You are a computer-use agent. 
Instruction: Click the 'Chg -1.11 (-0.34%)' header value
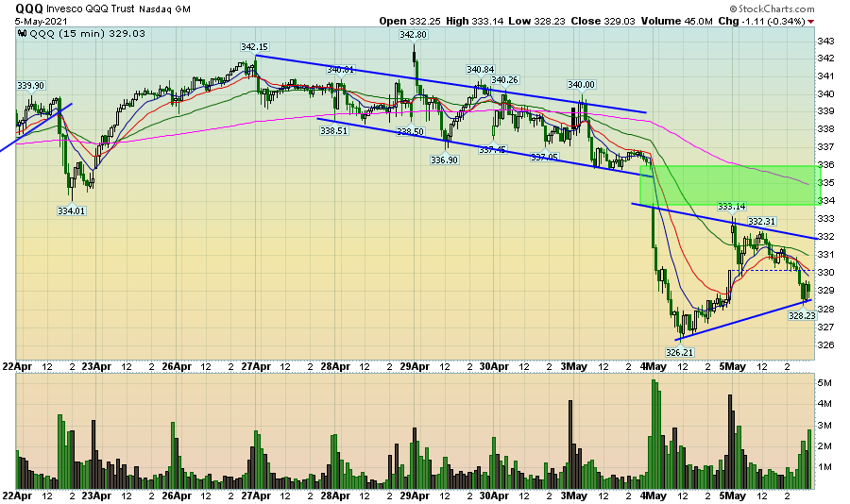tap(761, 21)
